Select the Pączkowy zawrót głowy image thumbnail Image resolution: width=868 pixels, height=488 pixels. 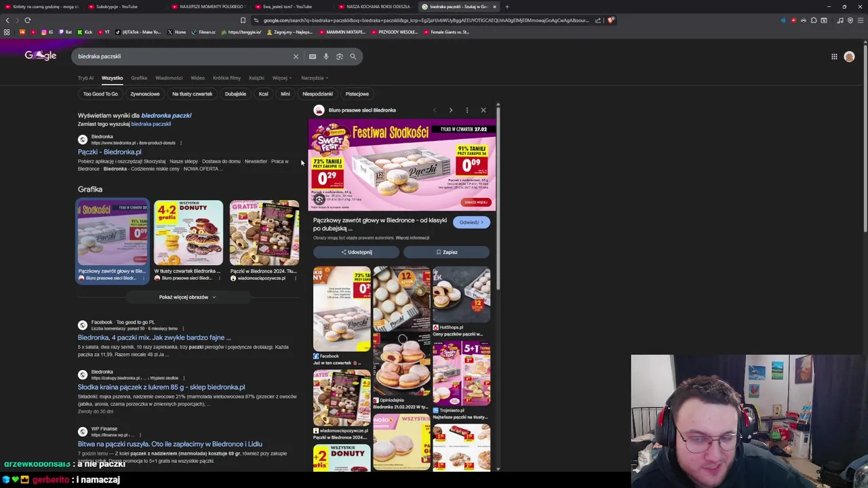point(113,241)
